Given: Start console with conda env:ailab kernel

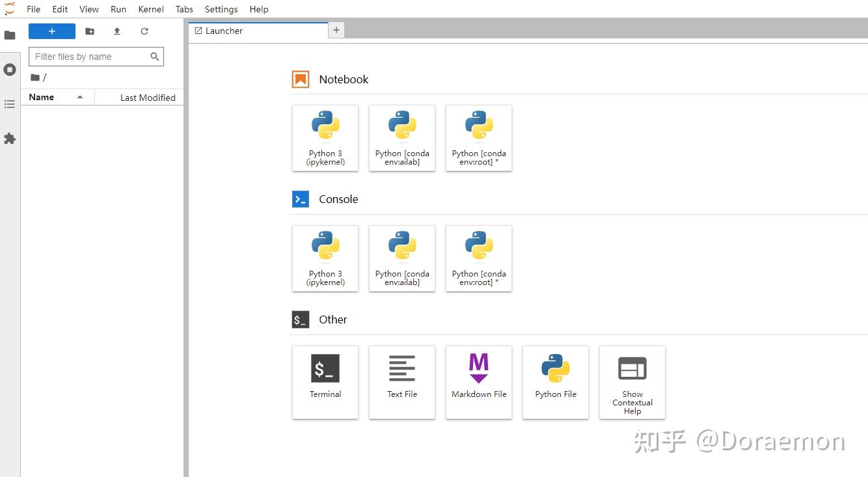Looking at the screenshot, I should pos(402,258).
